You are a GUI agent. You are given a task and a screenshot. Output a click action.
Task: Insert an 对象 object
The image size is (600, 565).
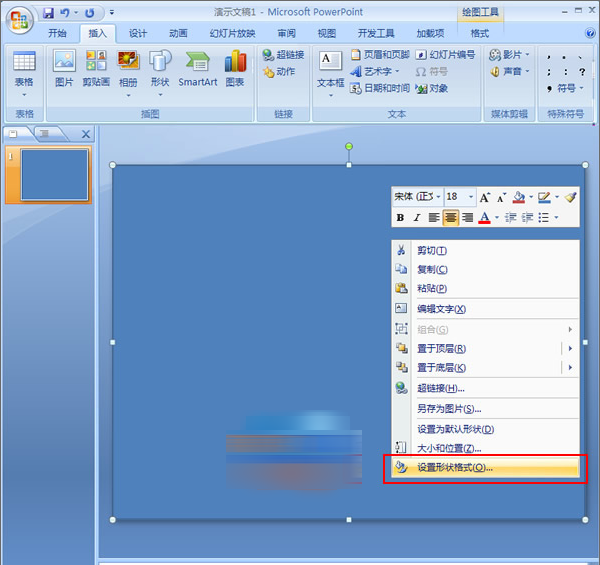432,89
